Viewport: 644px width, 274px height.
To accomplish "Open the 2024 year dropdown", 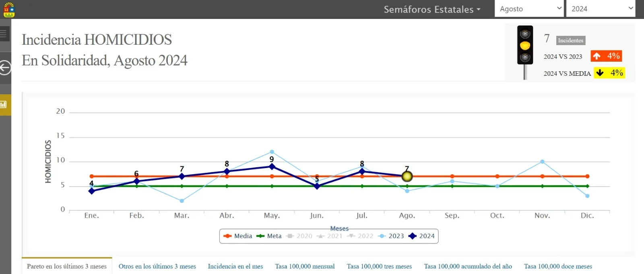I will coord(601,8).
